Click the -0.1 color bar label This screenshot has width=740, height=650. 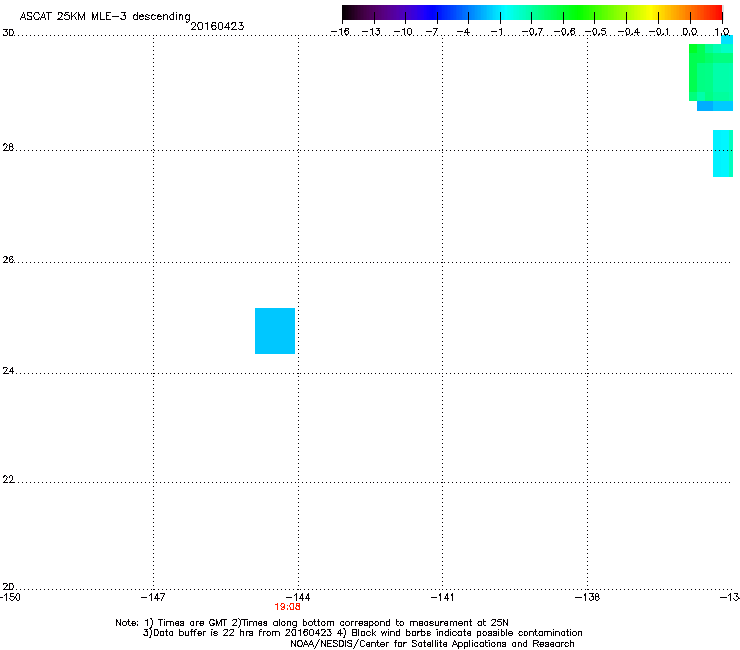659,32
